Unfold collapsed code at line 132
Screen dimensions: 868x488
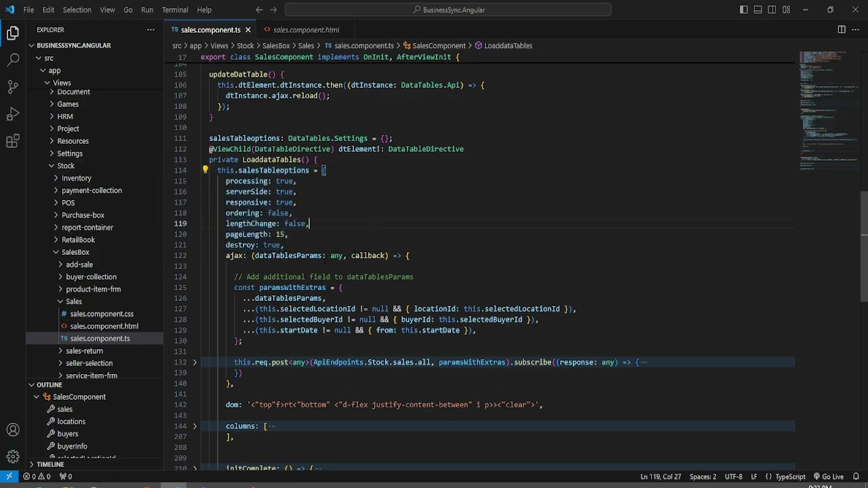[x=195, y=363]
